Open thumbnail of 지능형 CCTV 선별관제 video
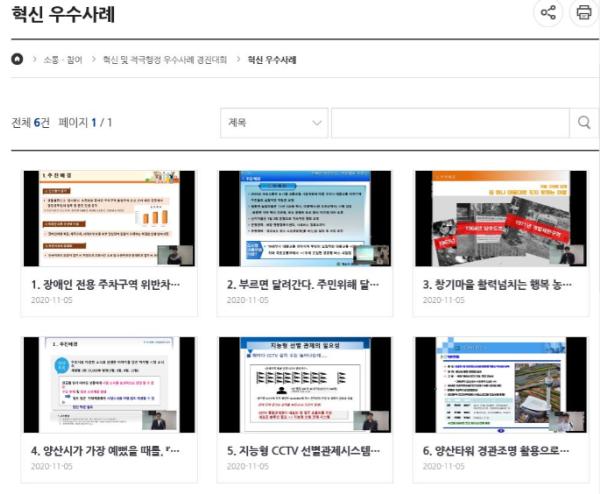The image size is (600, 494). 304,385
